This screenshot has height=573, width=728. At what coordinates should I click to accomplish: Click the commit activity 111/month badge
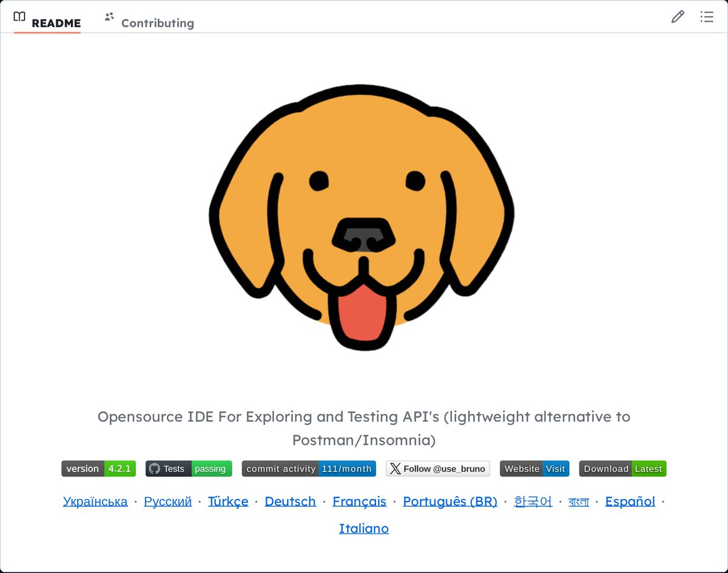point(309,469)
